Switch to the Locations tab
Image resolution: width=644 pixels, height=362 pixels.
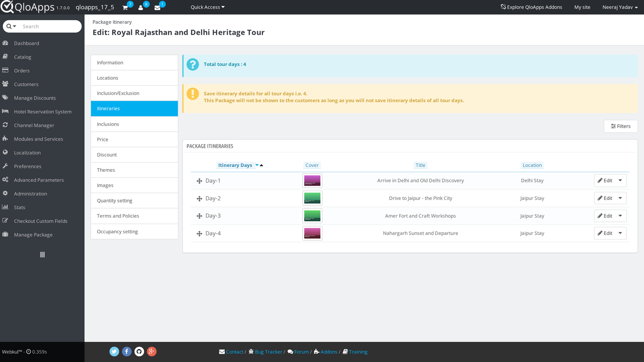coord(134,78)
